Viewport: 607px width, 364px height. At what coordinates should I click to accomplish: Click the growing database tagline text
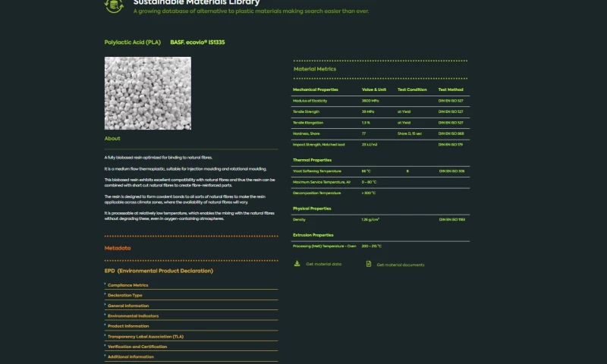(x=251, y=11)
